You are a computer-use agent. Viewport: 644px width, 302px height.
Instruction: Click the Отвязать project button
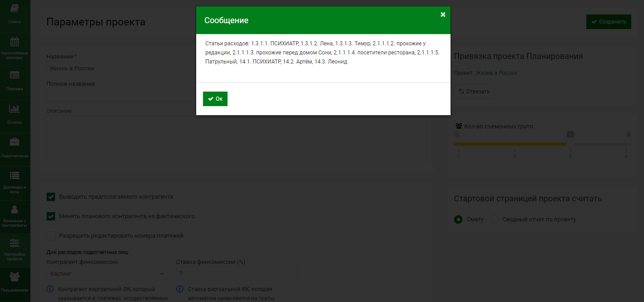pyautogui.click(x=474, y=91)
